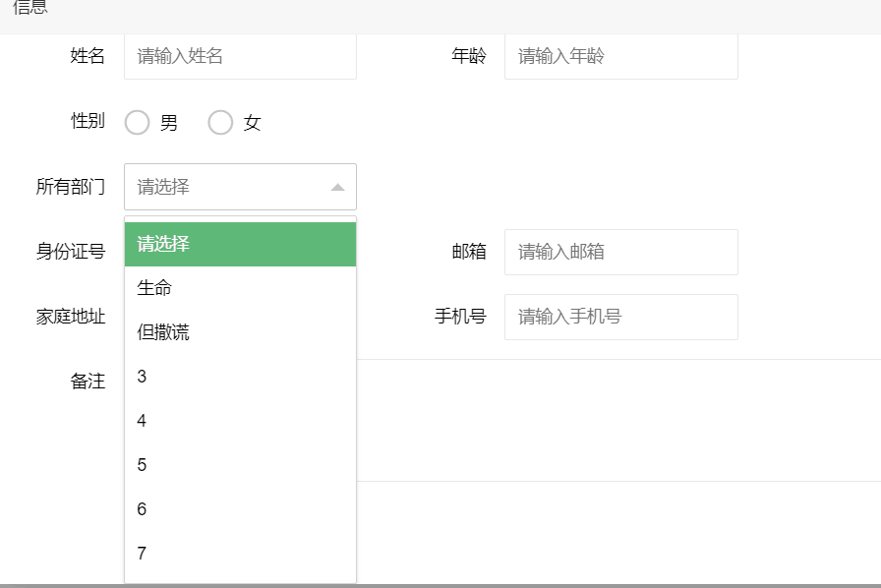Click inside the 邮箱 input field
Image resolution: width=881 pixels, height=588 pixels.
tap(620, 252)
